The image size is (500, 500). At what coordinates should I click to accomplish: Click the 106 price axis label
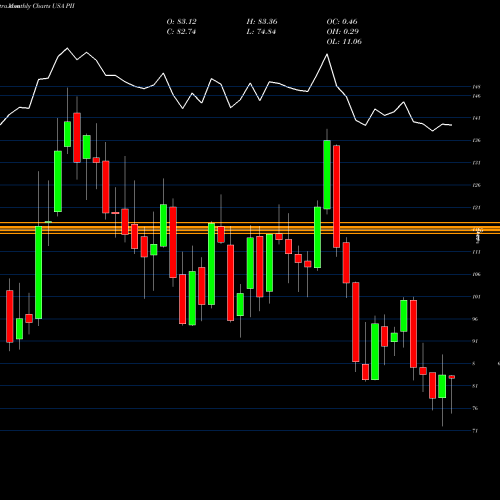(x=476, y=274)
